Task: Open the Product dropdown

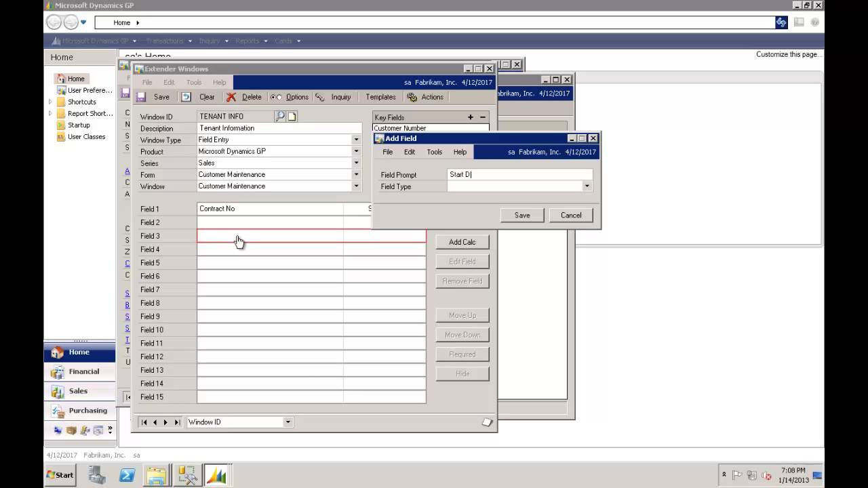Action: [356, 151]
